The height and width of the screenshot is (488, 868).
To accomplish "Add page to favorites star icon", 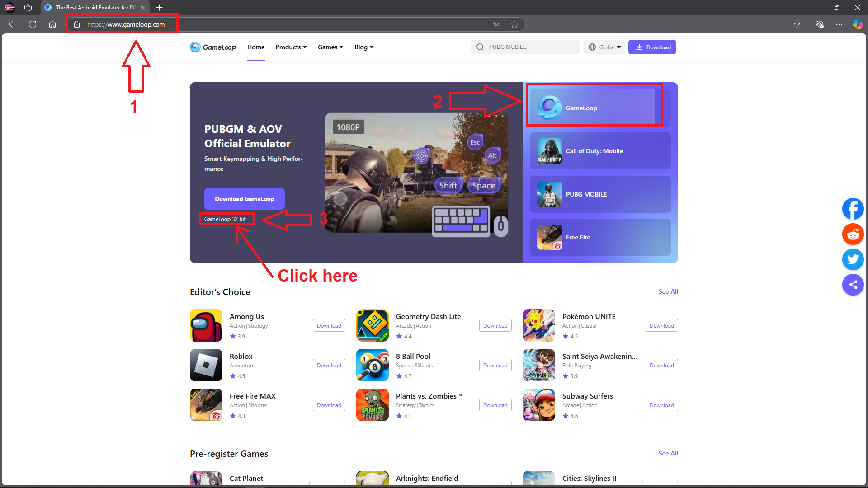I will (514, 24).
